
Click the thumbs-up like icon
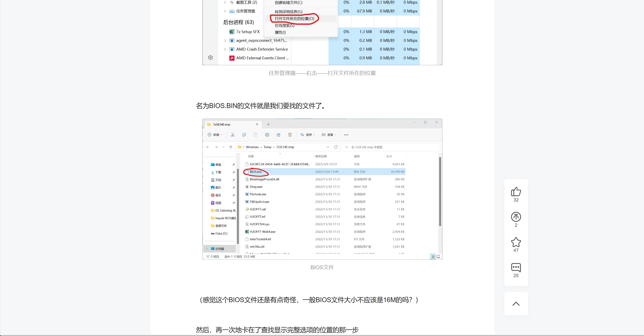tap(516, 192)
